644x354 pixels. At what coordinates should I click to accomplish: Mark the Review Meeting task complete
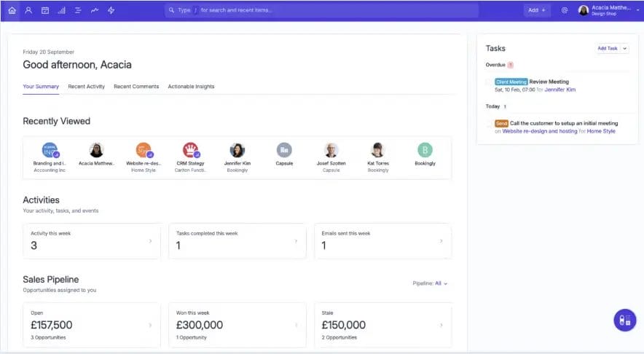490,82
